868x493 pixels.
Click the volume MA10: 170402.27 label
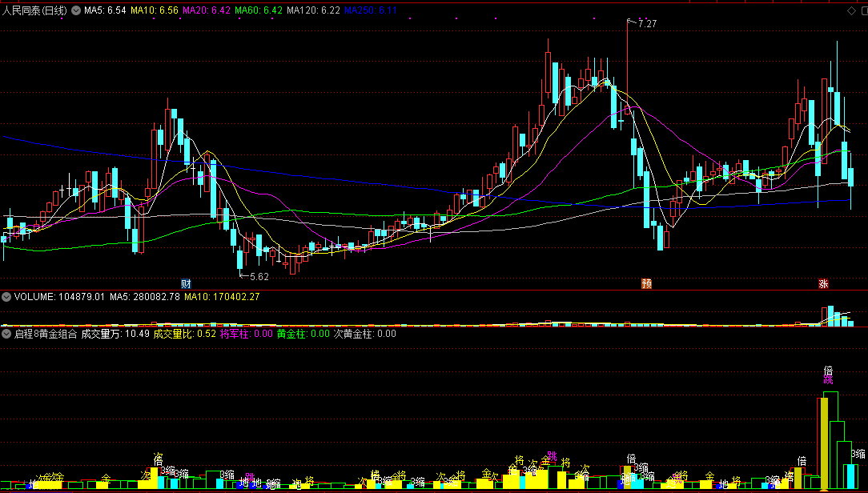222,297
